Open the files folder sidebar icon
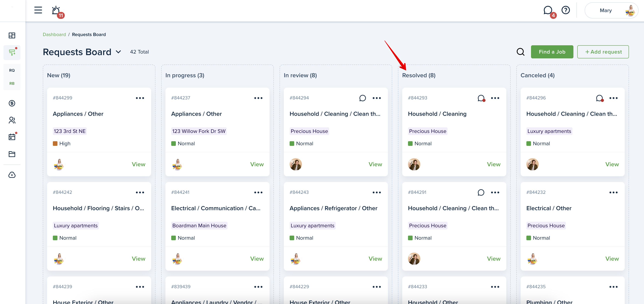The height and width of the screenshot is (304, 644). coord(12,154)
